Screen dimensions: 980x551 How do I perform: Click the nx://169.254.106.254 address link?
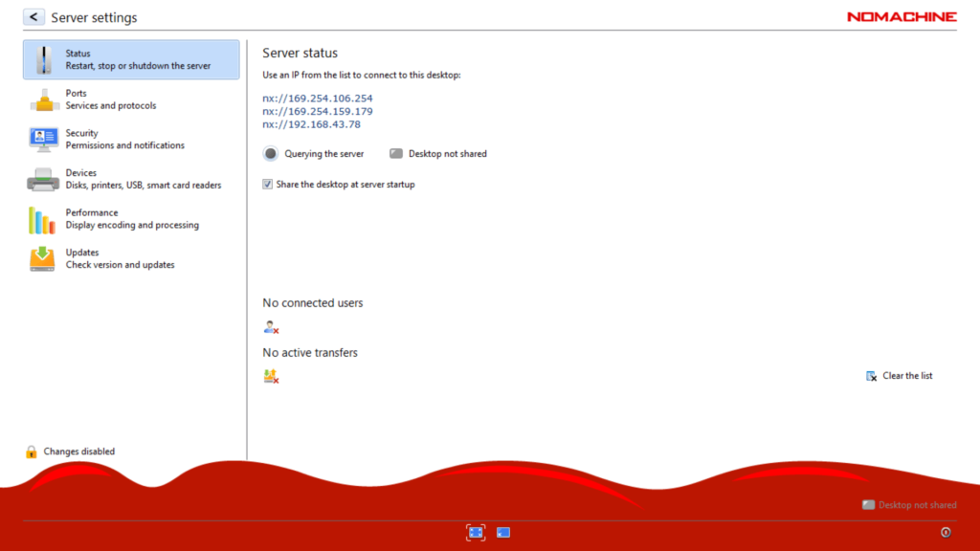[318, 99]
